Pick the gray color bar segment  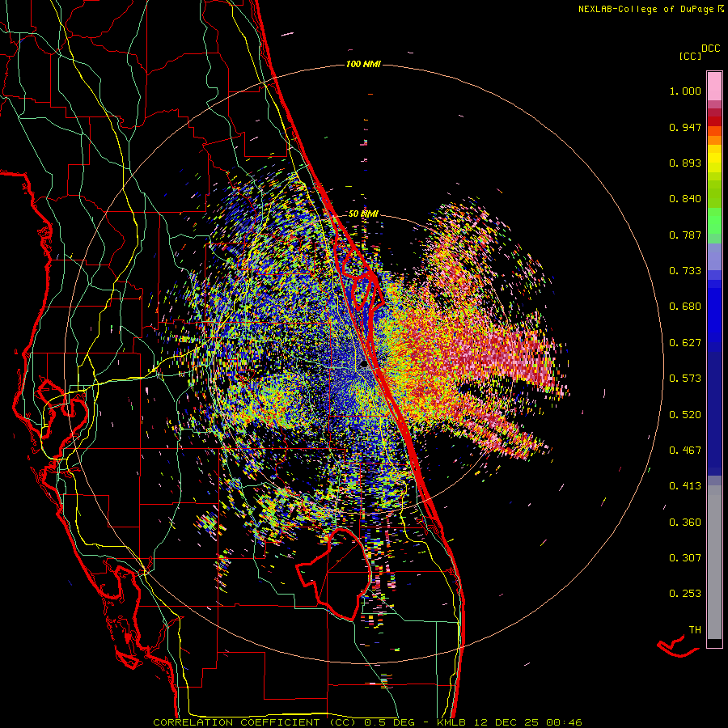pos(714,562)
